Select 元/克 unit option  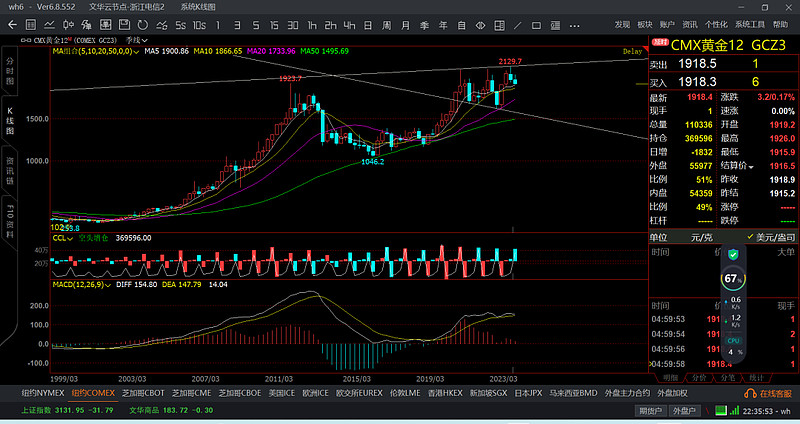coord(702,237)
